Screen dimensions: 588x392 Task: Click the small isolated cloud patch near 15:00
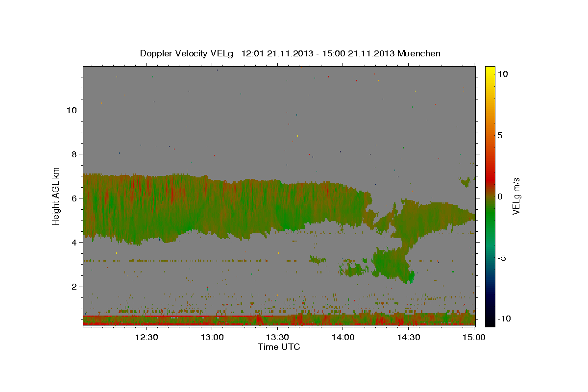tap(465, 182)
